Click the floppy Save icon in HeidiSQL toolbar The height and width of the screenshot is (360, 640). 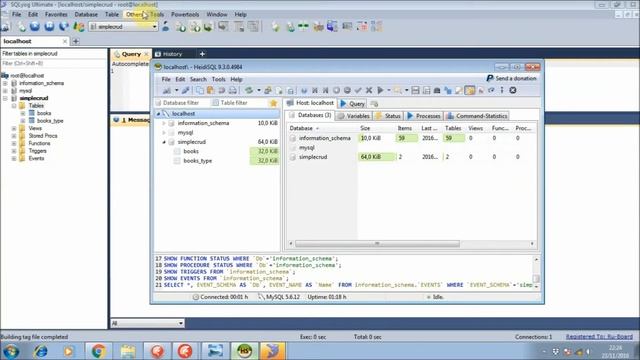click(415, 91)
